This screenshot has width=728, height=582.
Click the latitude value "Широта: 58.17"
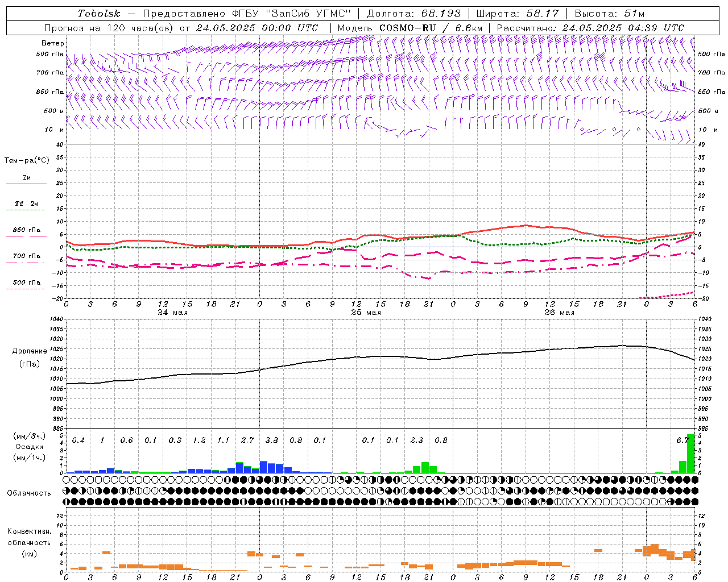pyautogui.click(x=518, y=14)
